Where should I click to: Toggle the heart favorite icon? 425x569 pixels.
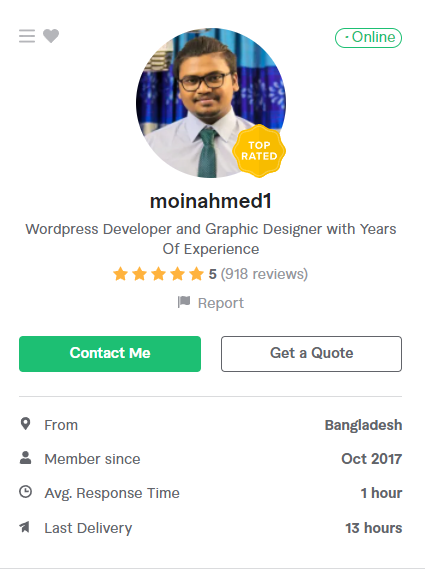click(51, 36)
